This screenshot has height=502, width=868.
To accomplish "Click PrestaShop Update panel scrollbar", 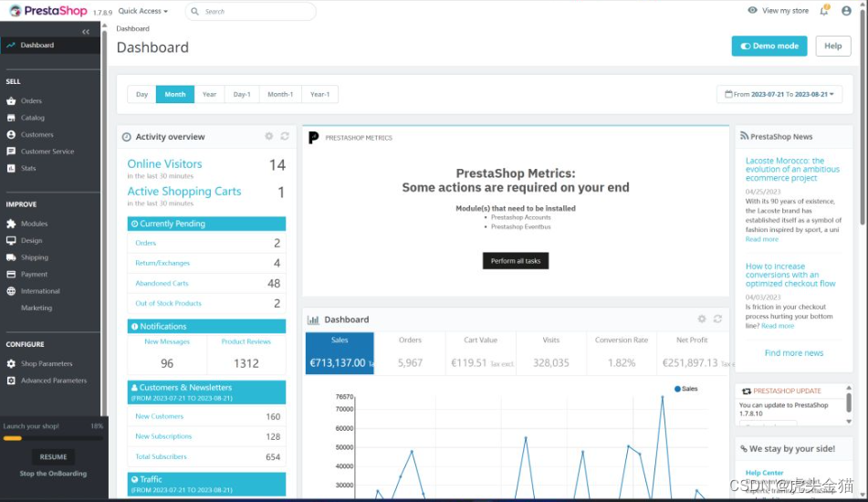I will pos(849,404).
